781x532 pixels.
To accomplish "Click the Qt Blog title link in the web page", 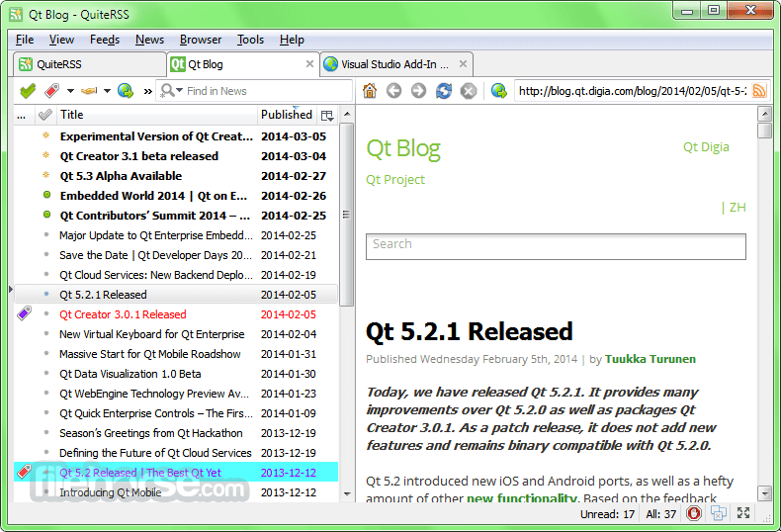I will click(x=403, y=148).
